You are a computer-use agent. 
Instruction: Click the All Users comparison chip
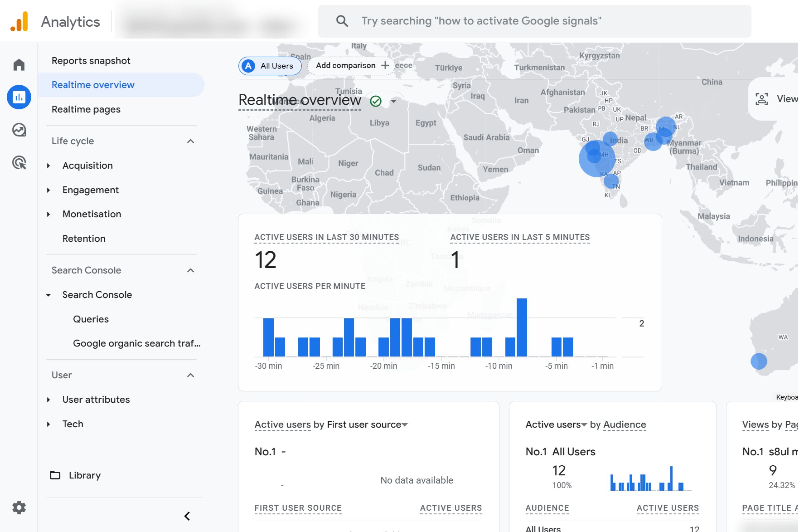pyautogui.click(x=270, y=66)
